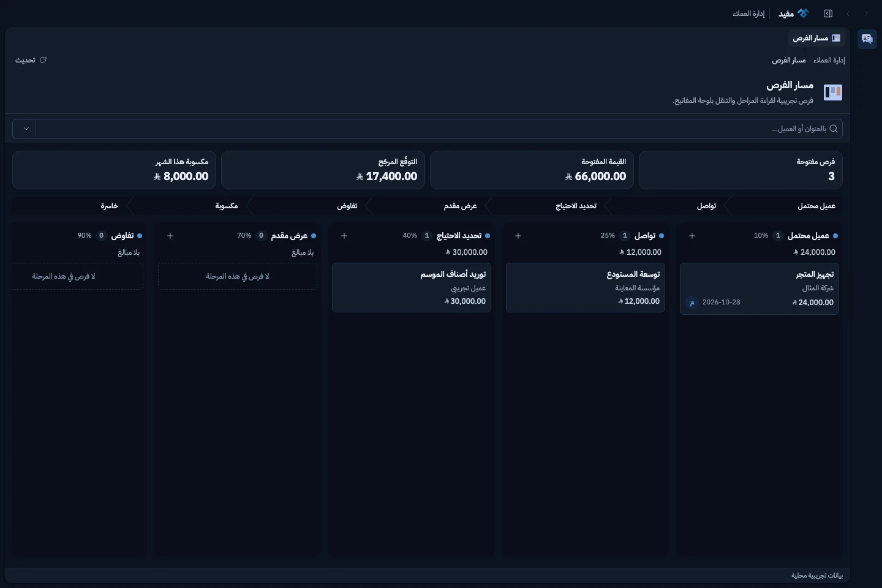Viewport: 882px width, 588px height.
Task: Select خاسرة in the stage path bar
Action: click(73, 206)
